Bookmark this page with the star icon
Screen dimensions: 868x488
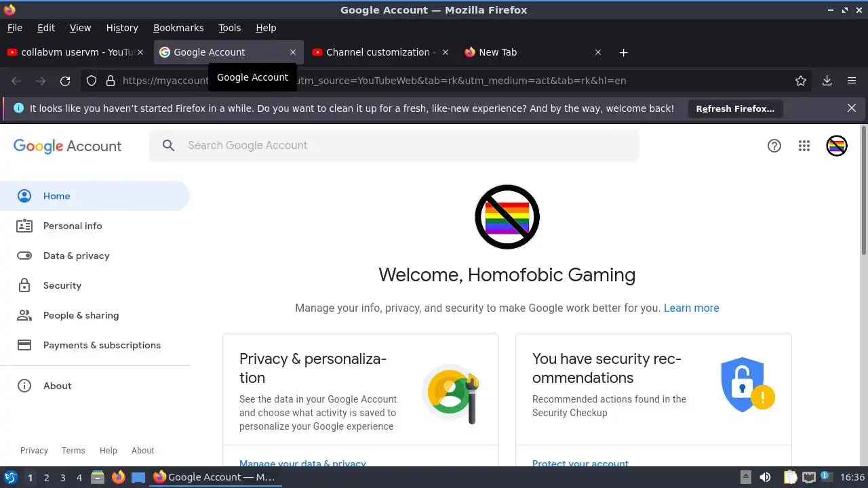tap(801, 81)
